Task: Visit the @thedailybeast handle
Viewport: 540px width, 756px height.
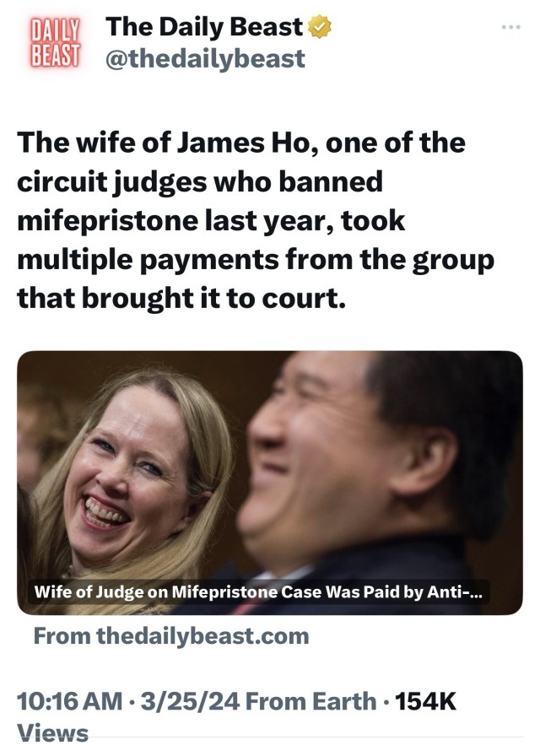Action: pos(205,59)
